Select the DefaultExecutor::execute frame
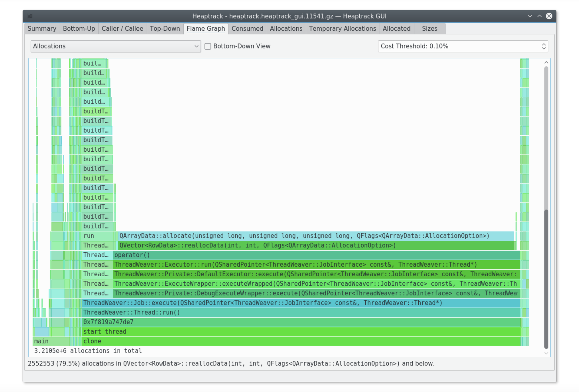The image size is (579, 392). pyautogui.click(x=316, y=274)
